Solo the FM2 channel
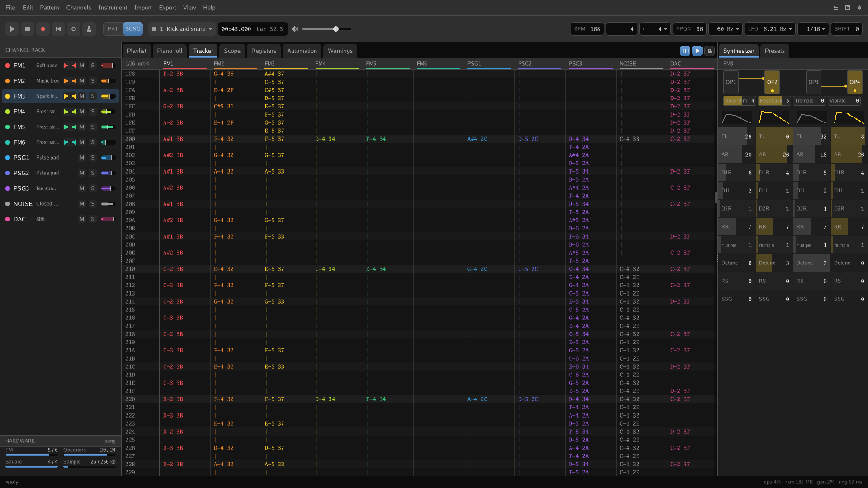 [93, 81]
